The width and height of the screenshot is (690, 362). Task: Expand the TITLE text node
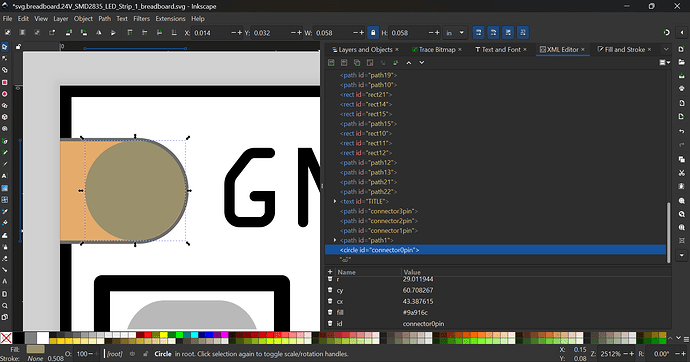click(335, 201)
